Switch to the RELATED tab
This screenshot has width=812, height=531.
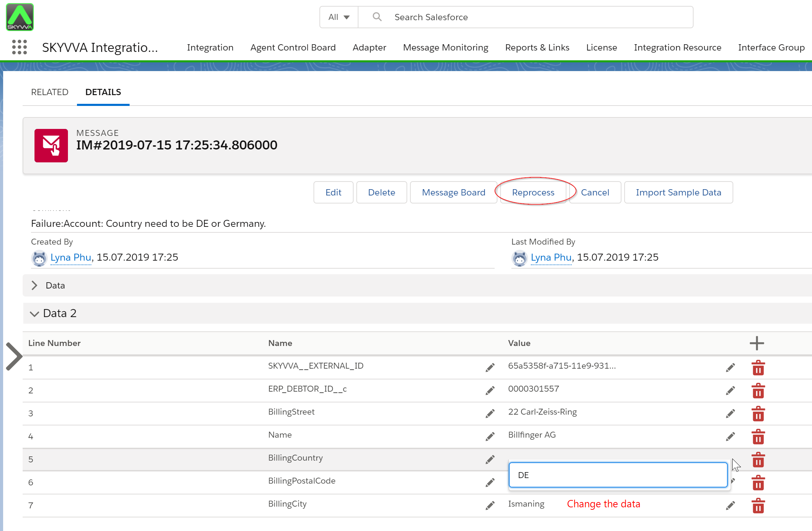pos(49,92)
